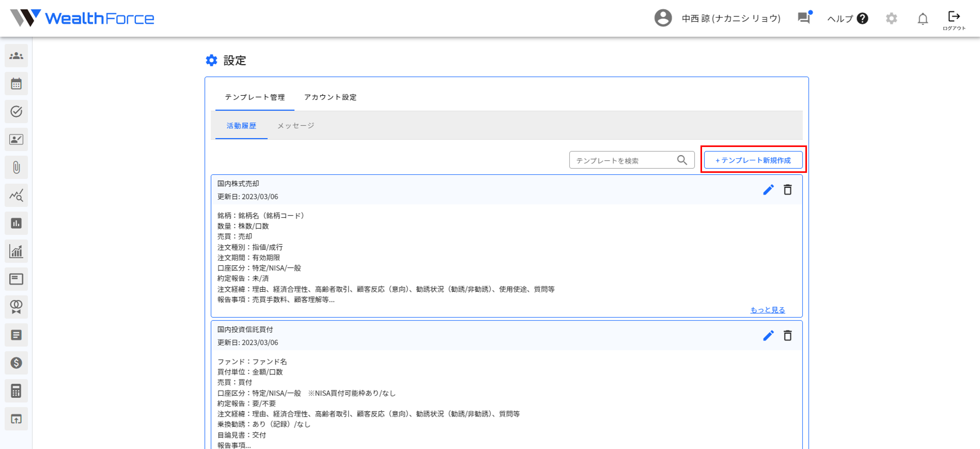Delete the 国内投資信託買付 template

click(788, 335)
